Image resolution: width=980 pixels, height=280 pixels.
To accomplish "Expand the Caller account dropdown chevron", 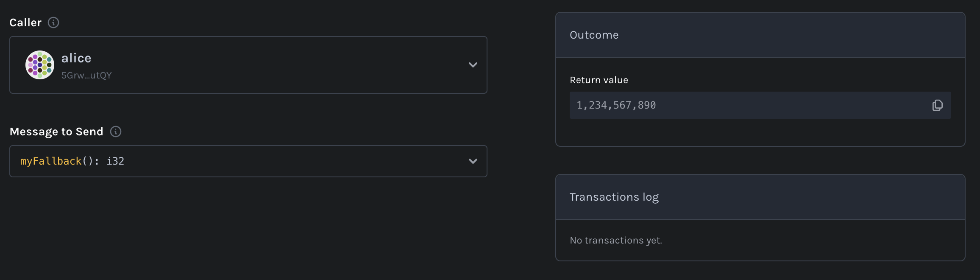I will point(473,65).
